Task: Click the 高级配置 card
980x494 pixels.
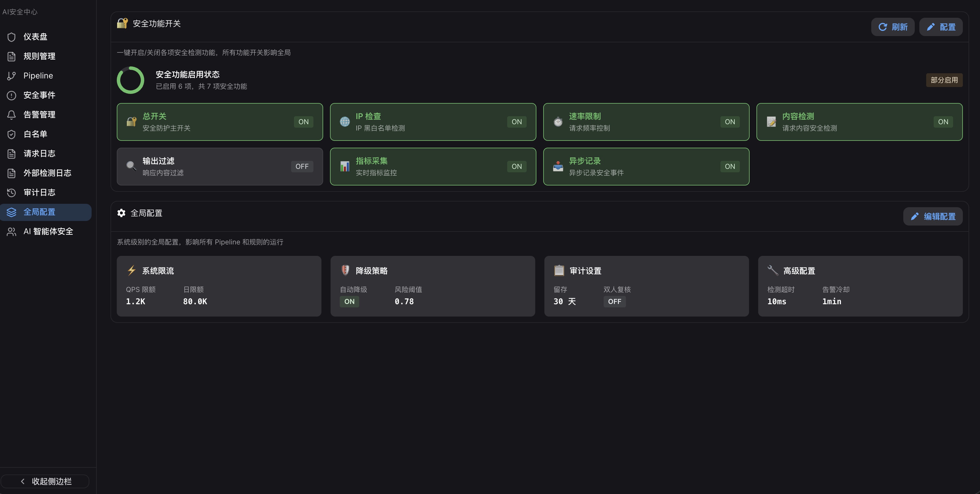Action: pyautogui.click(x=860, y=286)
